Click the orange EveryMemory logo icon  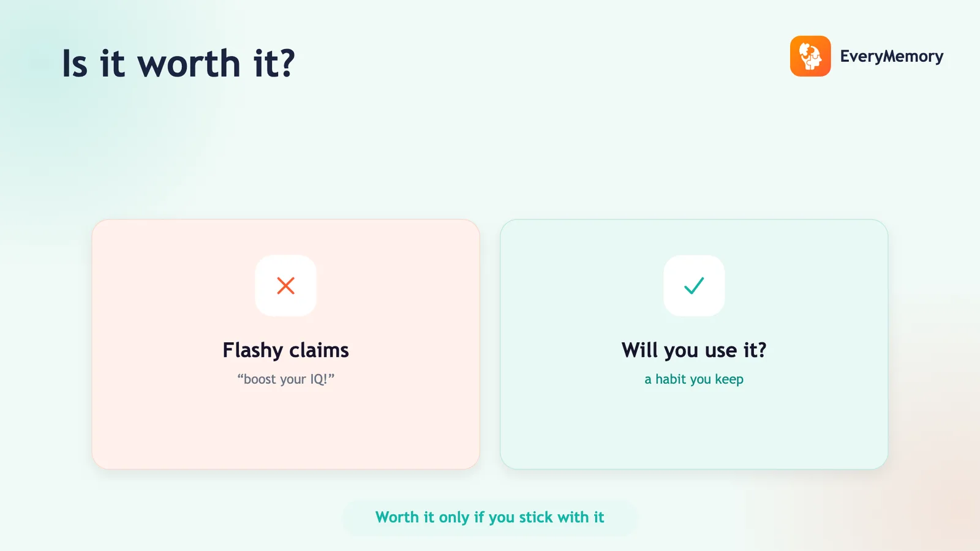pos(810,56)
